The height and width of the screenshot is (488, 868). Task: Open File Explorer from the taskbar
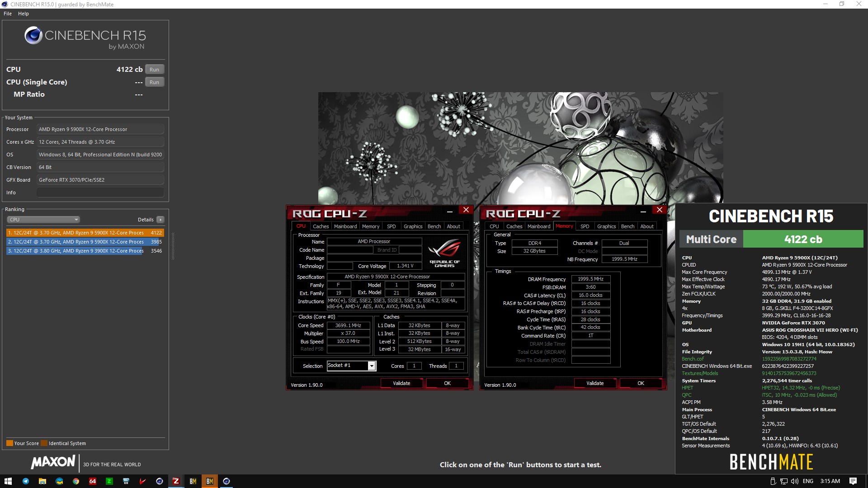[x=42, y=481]
